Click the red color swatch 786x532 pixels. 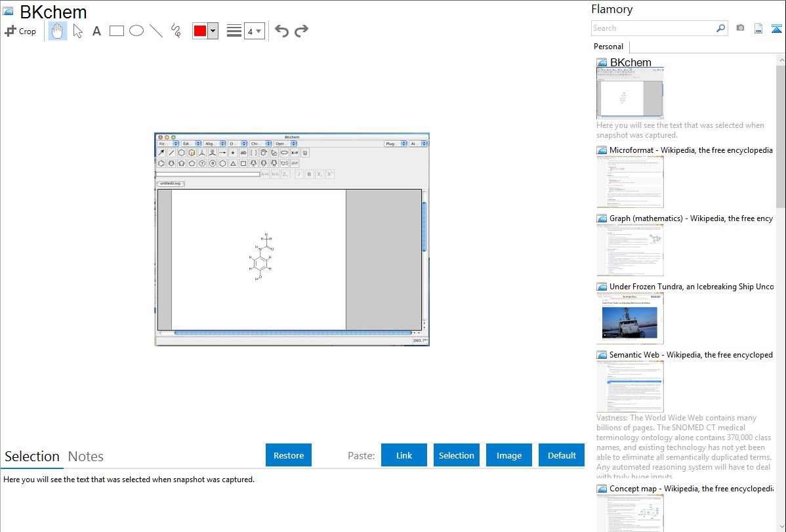pos(199,31)
